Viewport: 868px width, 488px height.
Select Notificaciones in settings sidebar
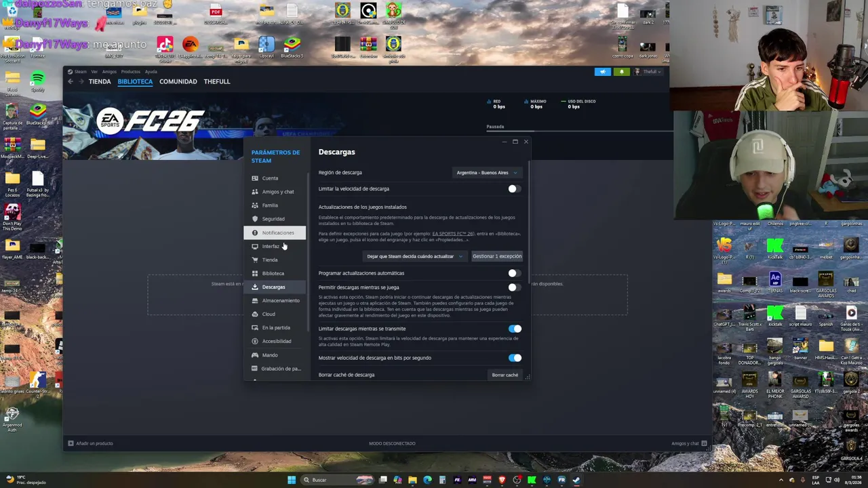(x=274, y=232)
